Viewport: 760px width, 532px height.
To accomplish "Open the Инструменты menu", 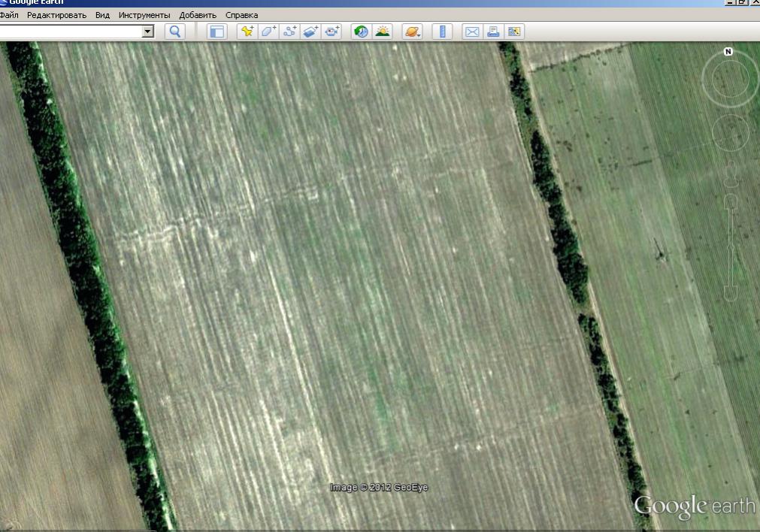I will 144,15.
